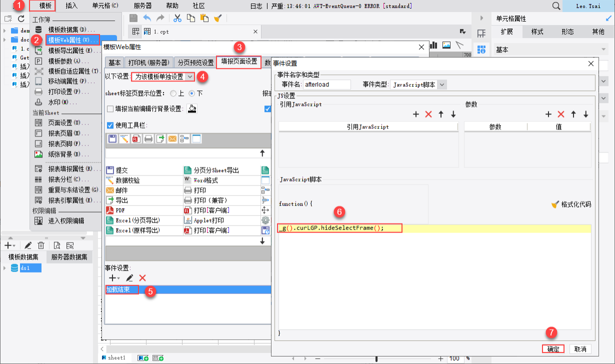Open background color fill picker
This screenshot has width=615, height=364.
[192, 108]
